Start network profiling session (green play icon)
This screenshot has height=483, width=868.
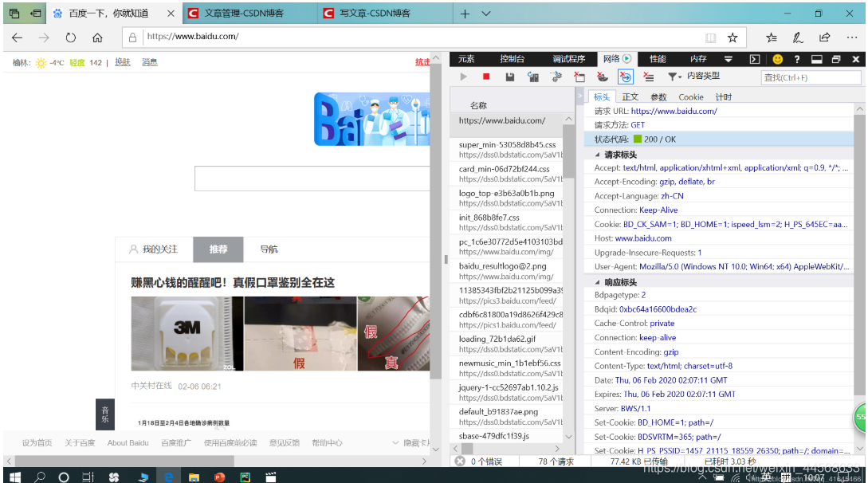click(463, 77)
